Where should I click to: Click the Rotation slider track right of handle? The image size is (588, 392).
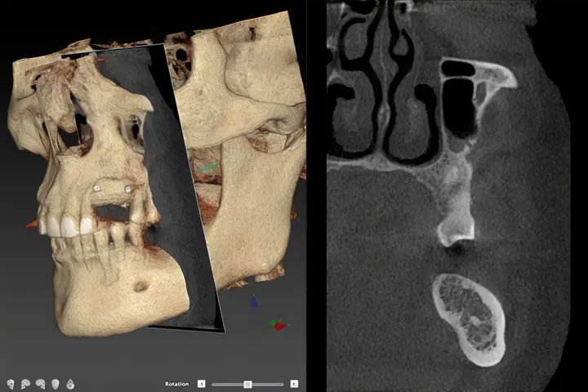click(x=268, y=384)
